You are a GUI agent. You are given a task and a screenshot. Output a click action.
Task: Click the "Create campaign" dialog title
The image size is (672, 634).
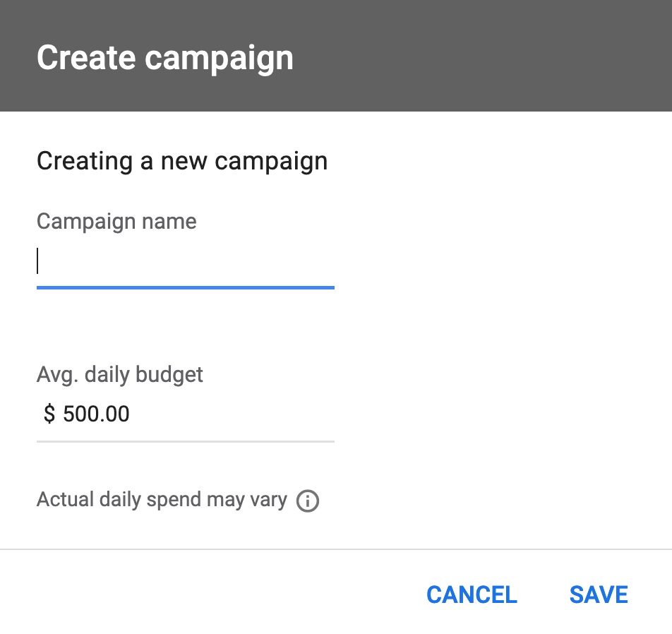[164, 57]
